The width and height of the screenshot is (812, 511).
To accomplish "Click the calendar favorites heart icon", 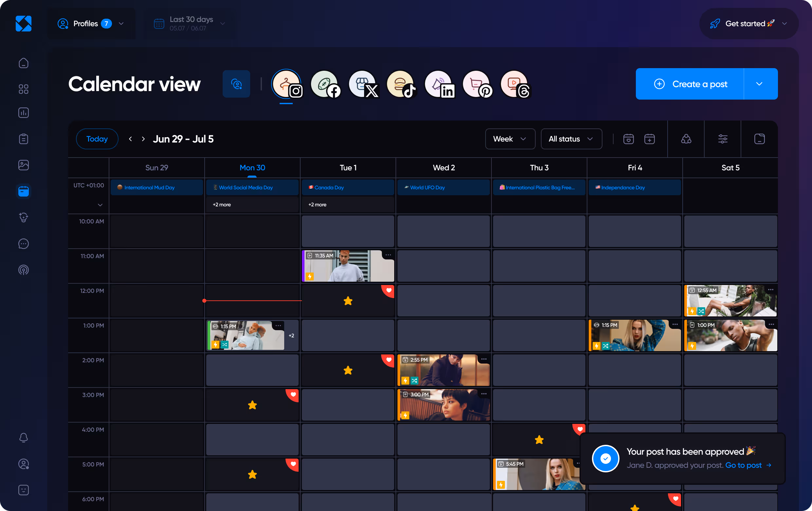I will point(629,139).
